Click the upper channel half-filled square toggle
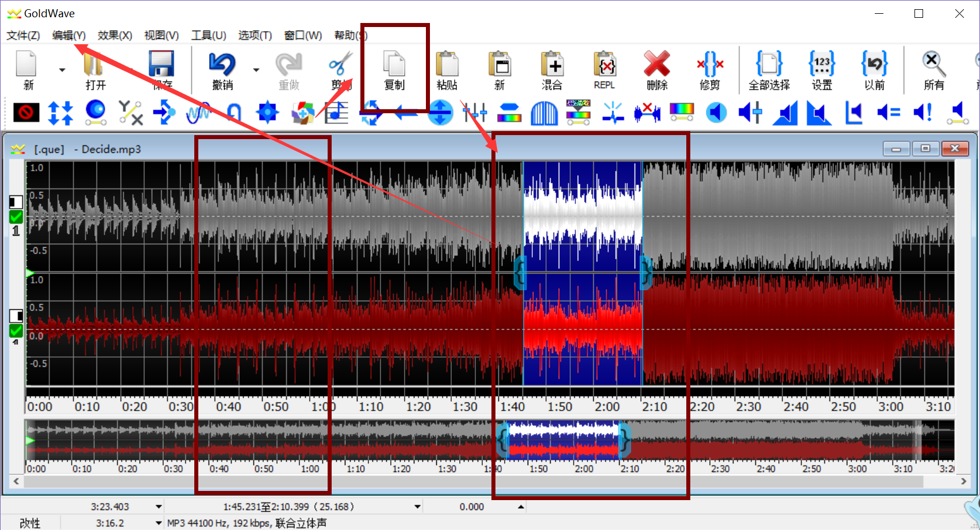The image size is (980, 530). click(x=16, y=202)
